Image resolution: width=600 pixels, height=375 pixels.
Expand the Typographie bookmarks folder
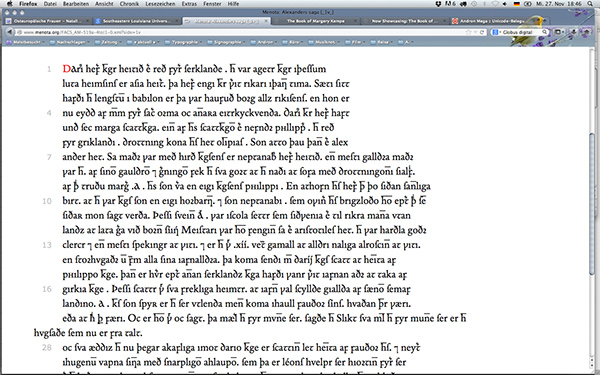(184, 42)
